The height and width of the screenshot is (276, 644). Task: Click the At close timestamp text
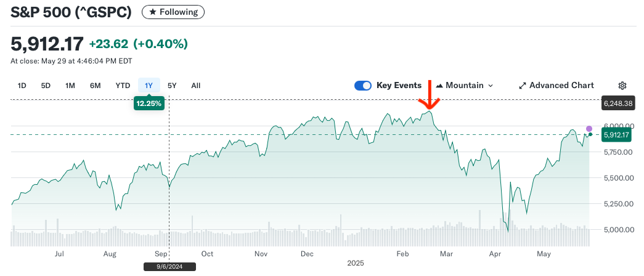pos(71,61)
